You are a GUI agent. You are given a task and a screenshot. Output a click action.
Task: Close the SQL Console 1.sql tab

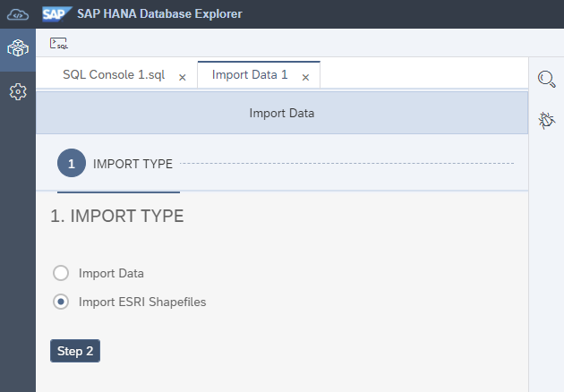pyautogui.click(x=183, y=77)
